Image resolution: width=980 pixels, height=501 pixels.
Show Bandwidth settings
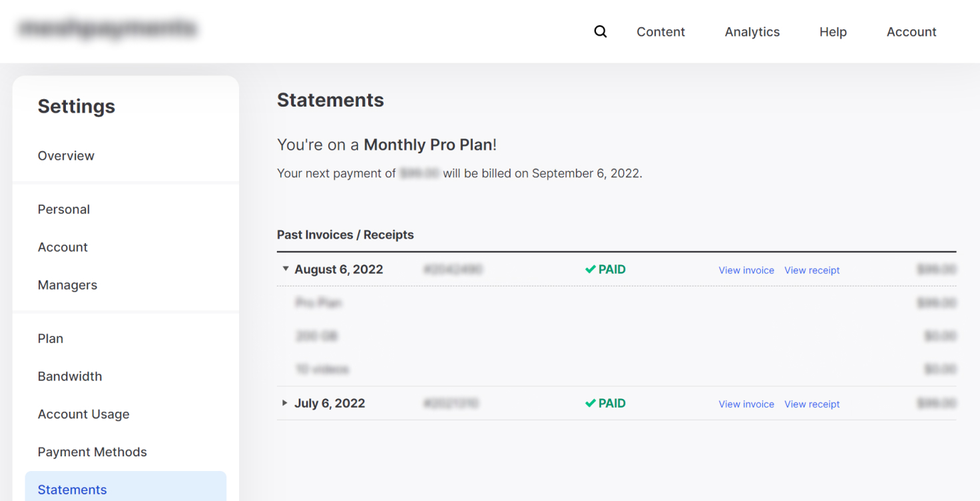[70, 376]
